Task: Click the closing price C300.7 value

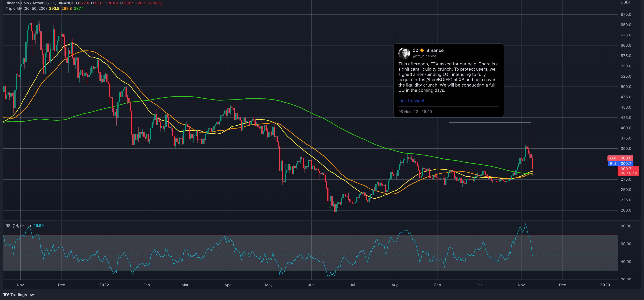Action: (x=127, y=3)
